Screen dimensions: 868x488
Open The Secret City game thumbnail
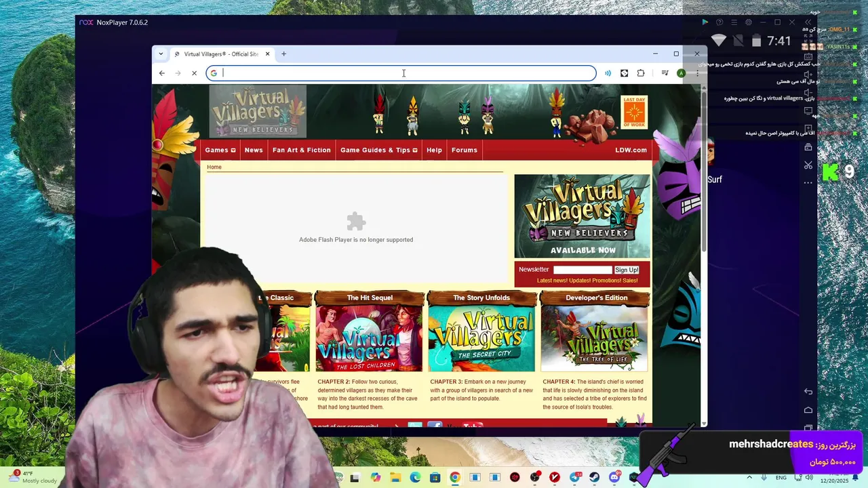(x=481, y=338)
